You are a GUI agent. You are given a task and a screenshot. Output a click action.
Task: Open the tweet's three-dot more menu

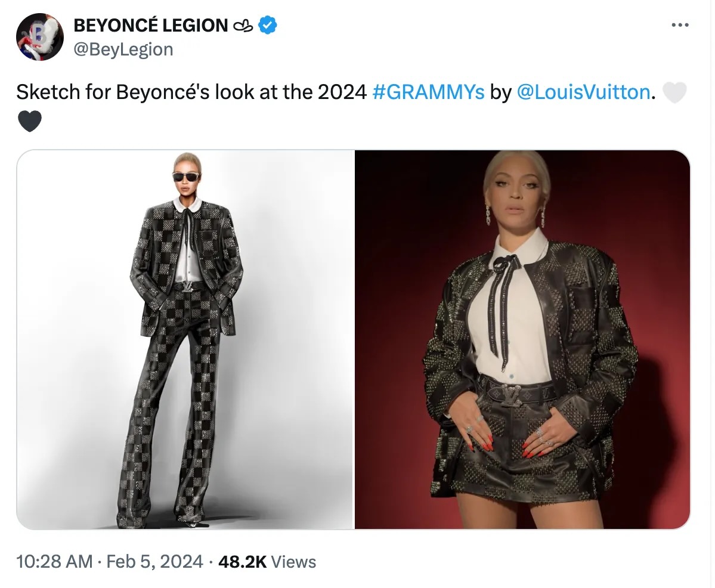680,25
